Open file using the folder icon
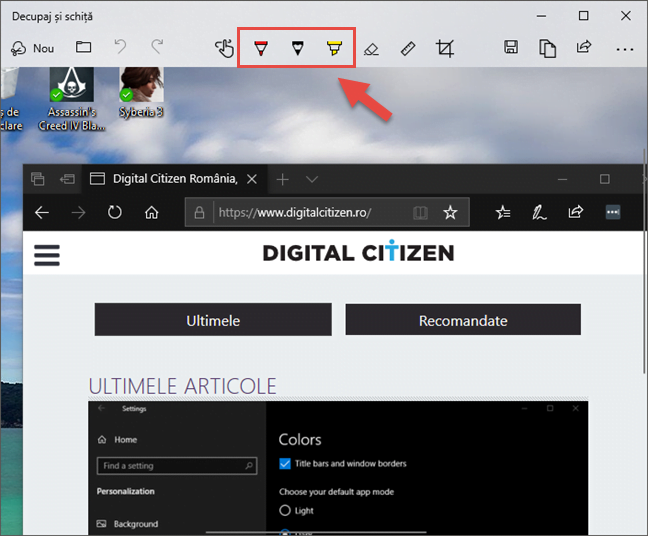Viewport: 648px width, 536px height. point(83,47)
